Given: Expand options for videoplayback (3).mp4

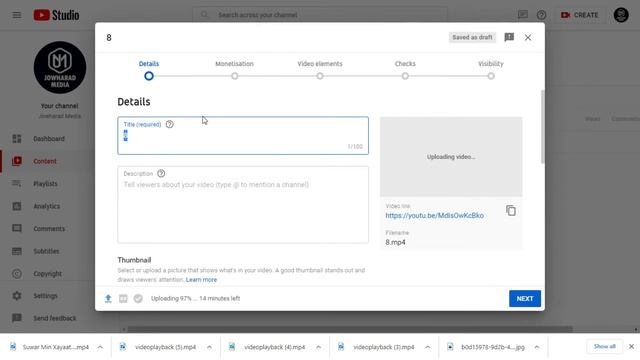Looking at the screenshot, I should pos(427,347).
